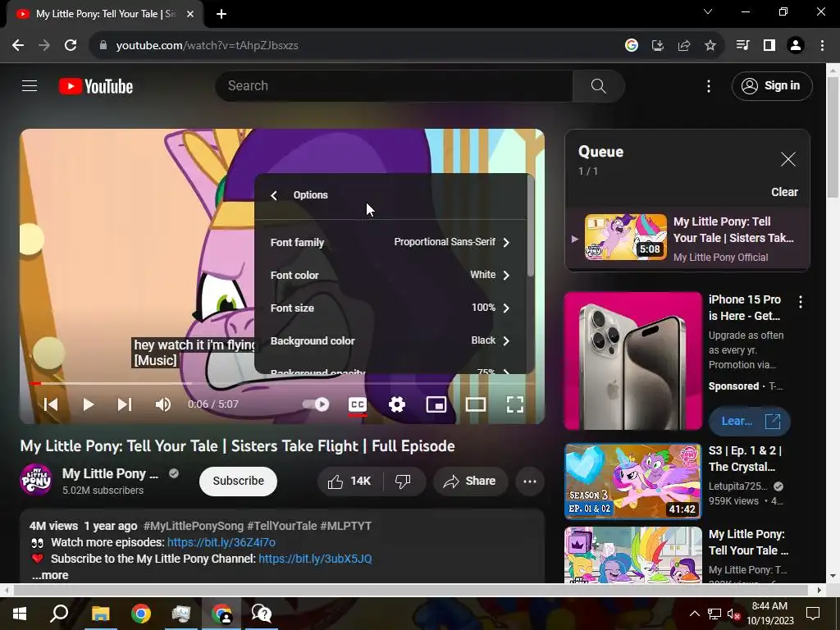
Task: Open the bit.ly/3ubX5JQ subscribe link
Action: [x=315, y=559]
